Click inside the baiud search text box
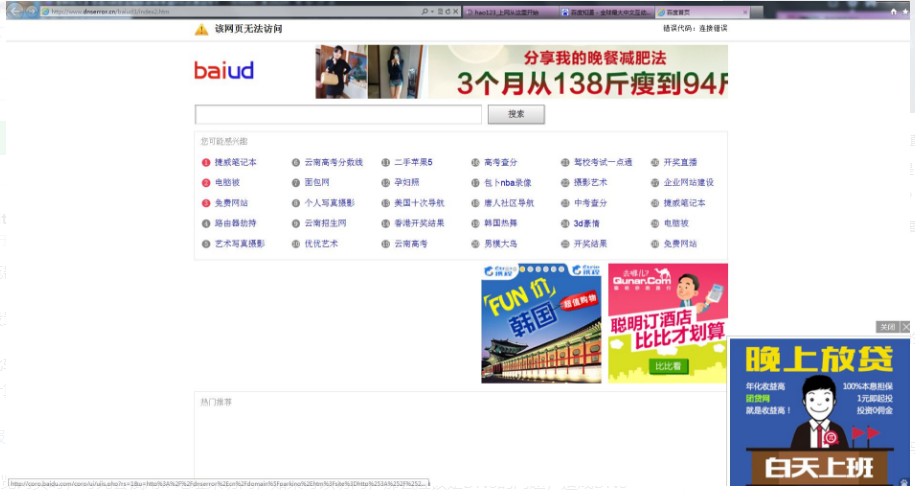Viewport: 915px width, 492px height. (338, 115)
